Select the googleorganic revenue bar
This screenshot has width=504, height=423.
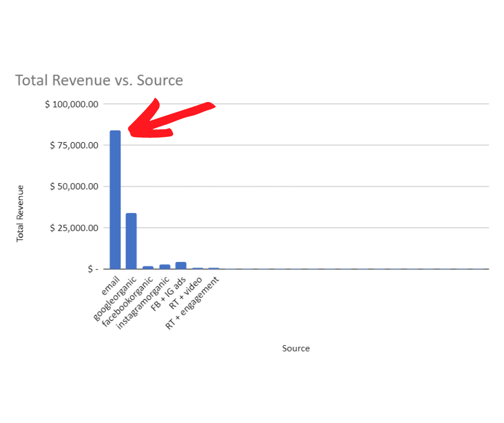[131, 241]
